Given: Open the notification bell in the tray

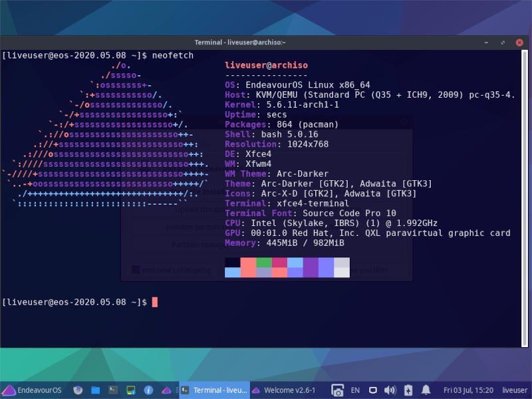Looking at the screenshot, I should (x=426, y=390).
